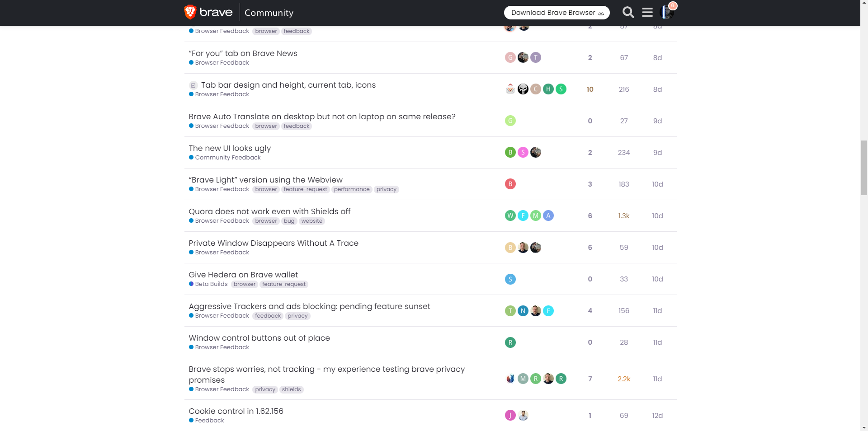Select the privacy tag on Brave Light topic
This screenshot has width=868, height=431.
pos(386,189)
